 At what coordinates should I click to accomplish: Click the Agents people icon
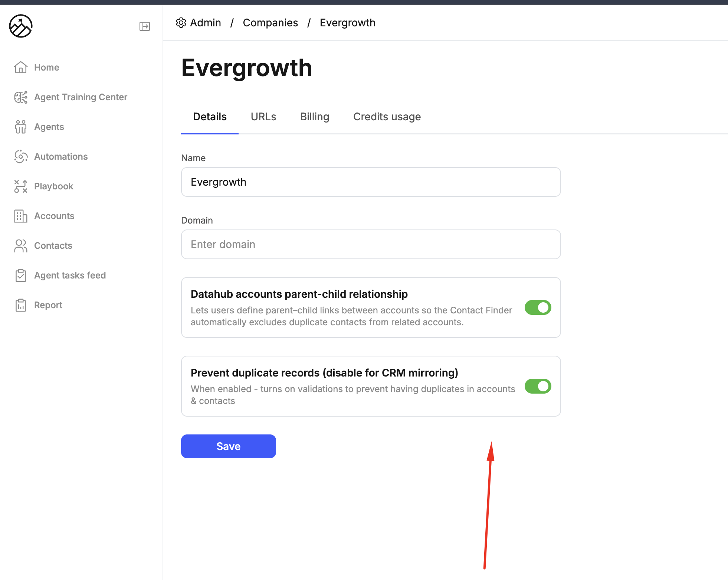(21, 127)
